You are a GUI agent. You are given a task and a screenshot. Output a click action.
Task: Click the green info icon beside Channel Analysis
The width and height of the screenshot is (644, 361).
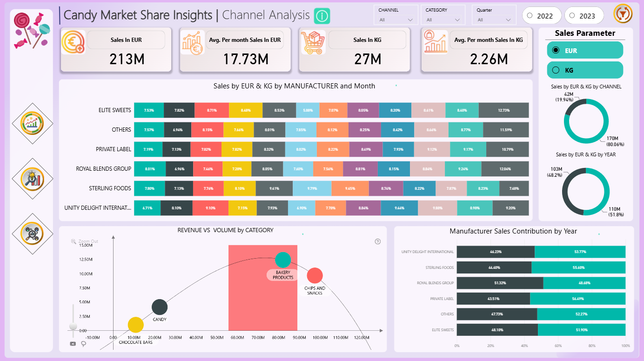[322, 16]
